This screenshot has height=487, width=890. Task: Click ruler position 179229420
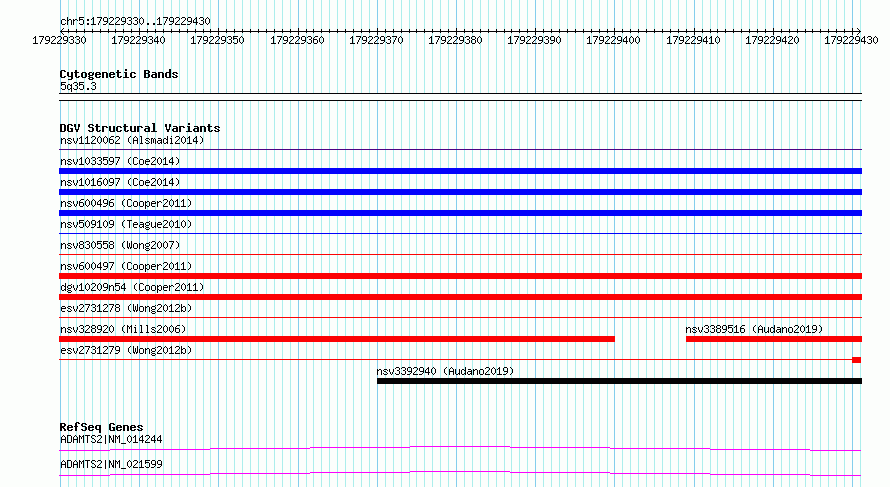[x=772, y=40]
